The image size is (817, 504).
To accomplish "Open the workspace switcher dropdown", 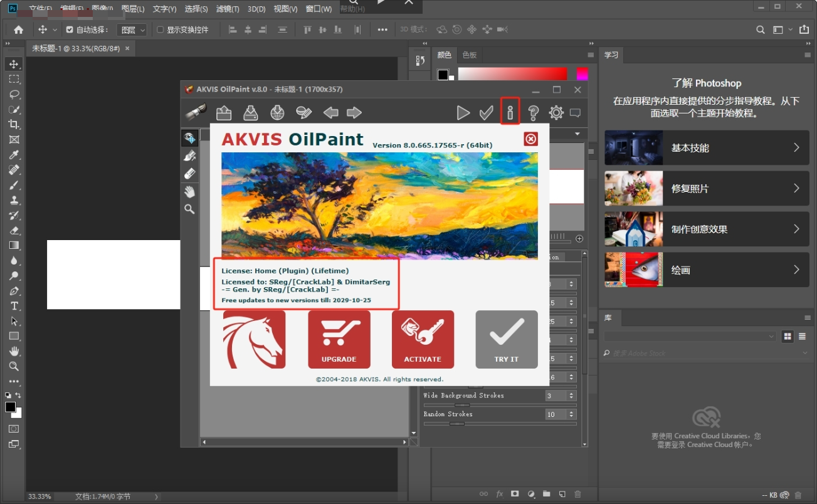I will (x=782, y=29).
